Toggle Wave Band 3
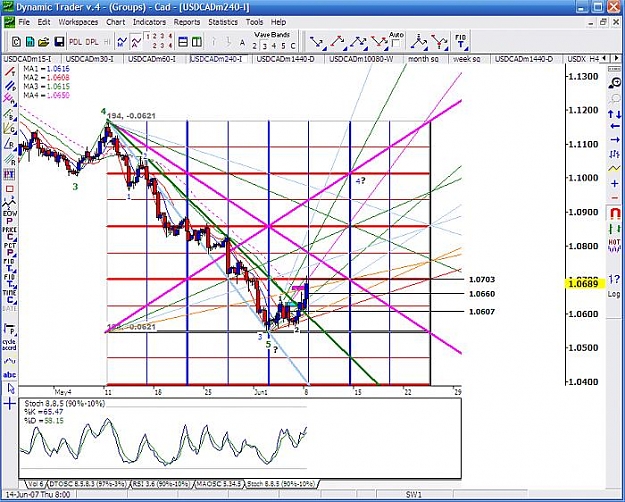Viewport: 625px width, 502px height. [x=264, y=46]
